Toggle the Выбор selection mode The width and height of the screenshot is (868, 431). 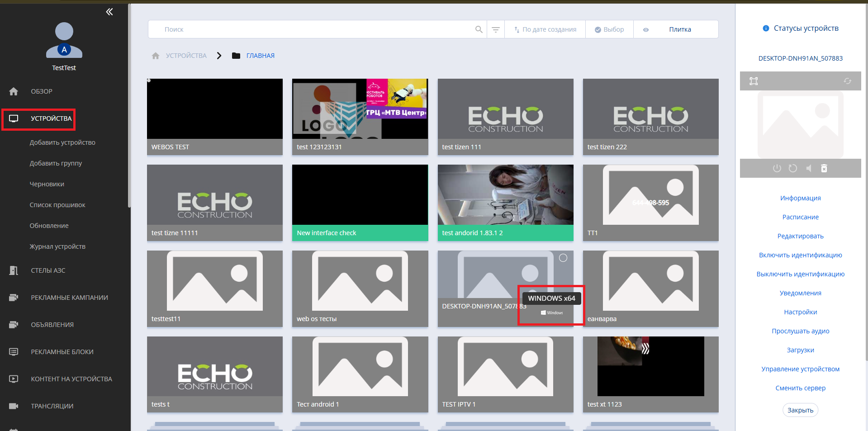609,29
